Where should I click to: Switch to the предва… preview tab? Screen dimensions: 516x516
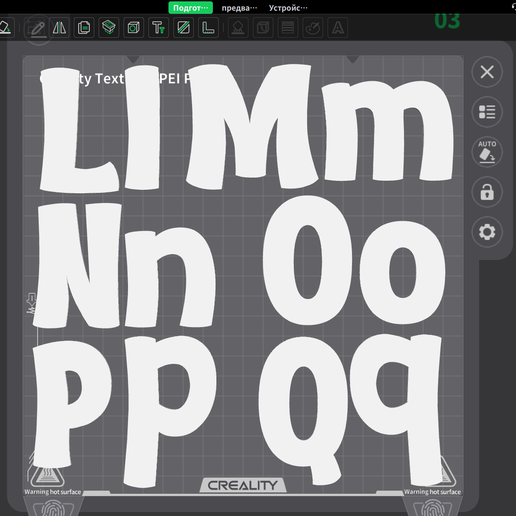point(239,8)
